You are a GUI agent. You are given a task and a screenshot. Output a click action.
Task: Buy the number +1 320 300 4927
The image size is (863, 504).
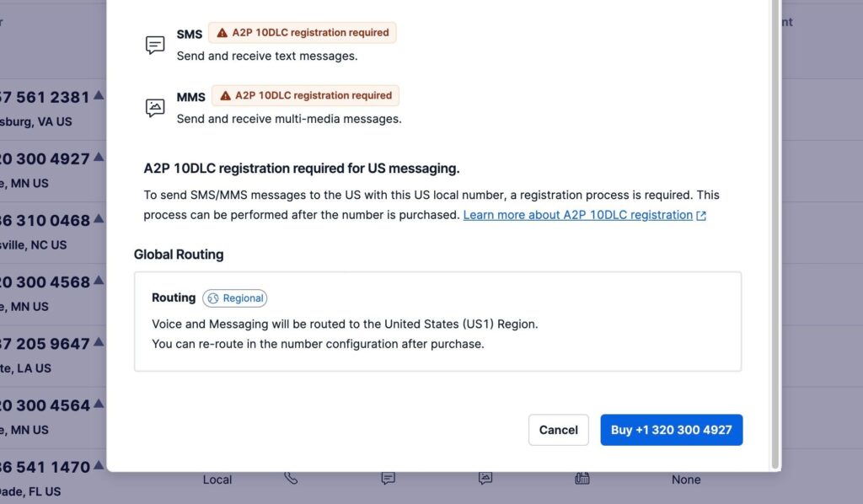pyautogui.click(x=671, y=430)
